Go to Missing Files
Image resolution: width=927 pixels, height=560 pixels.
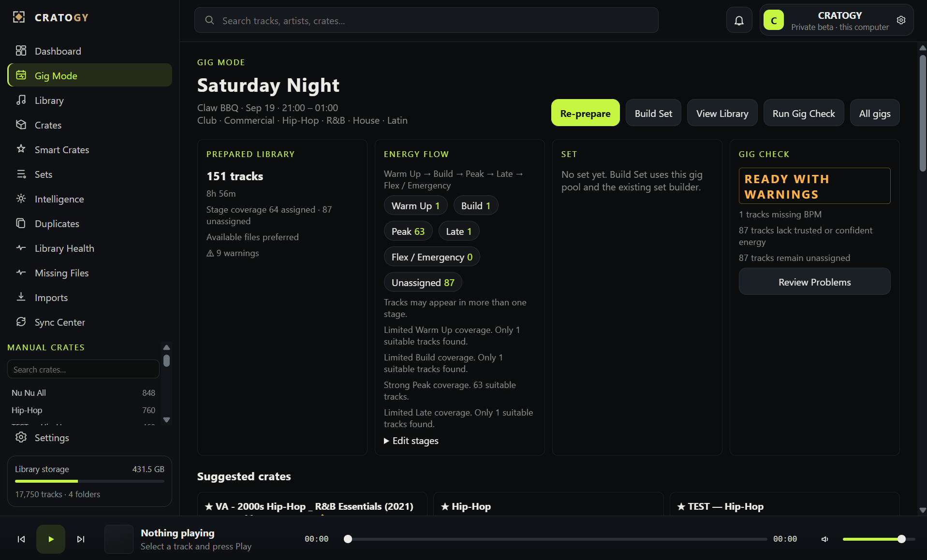(90, 273)
